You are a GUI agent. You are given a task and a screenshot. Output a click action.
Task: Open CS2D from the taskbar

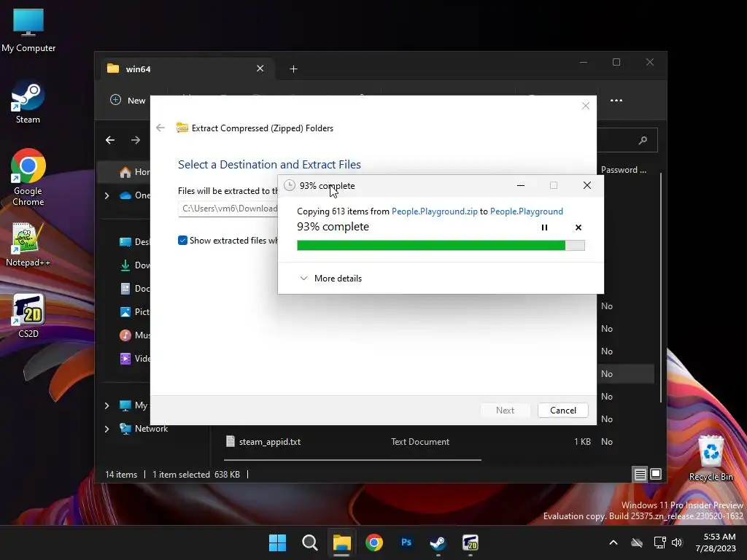click(x=471, y=542)
